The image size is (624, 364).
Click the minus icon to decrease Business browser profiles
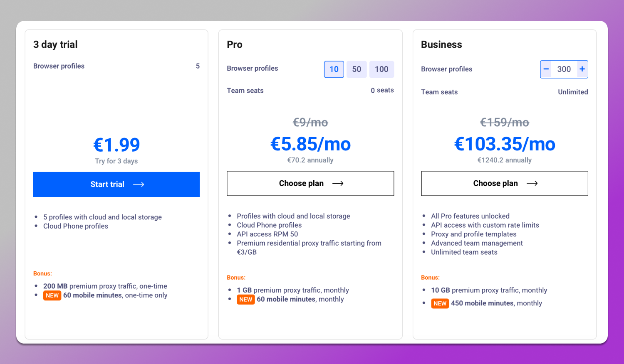546,69
